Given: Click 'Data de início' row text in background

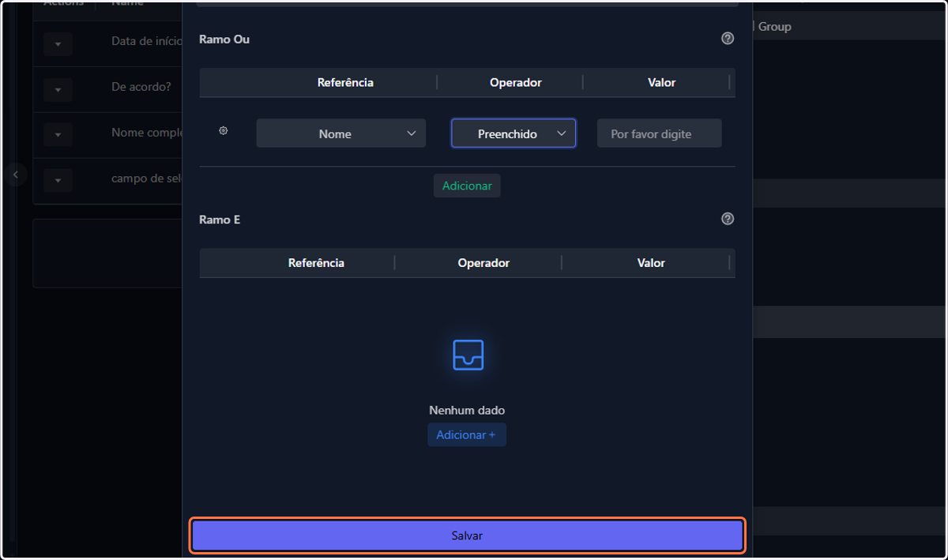Looking at the screenshot, I should tap(147, 41).
